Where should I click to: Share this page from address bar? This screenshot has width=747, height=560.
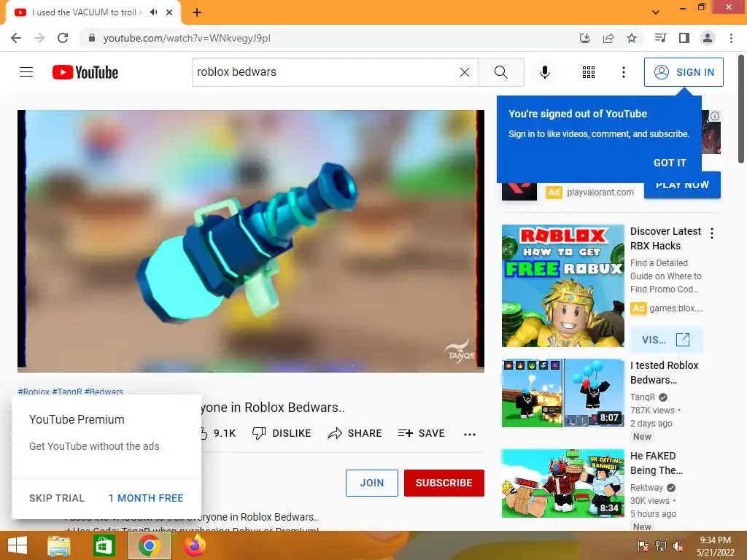(608, 38)
